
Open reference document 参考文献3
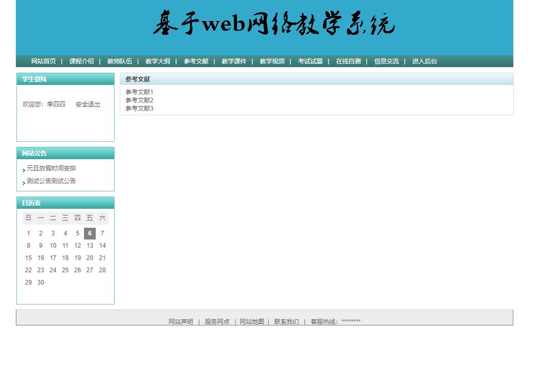click(139, 108)
